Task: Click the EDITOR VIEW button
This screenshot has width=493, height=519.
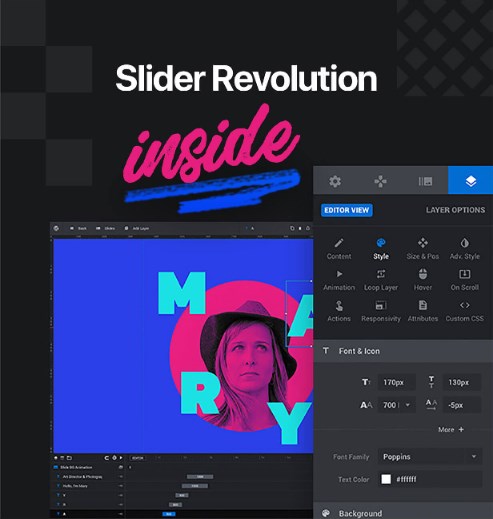Action: [x=347, y=210]
